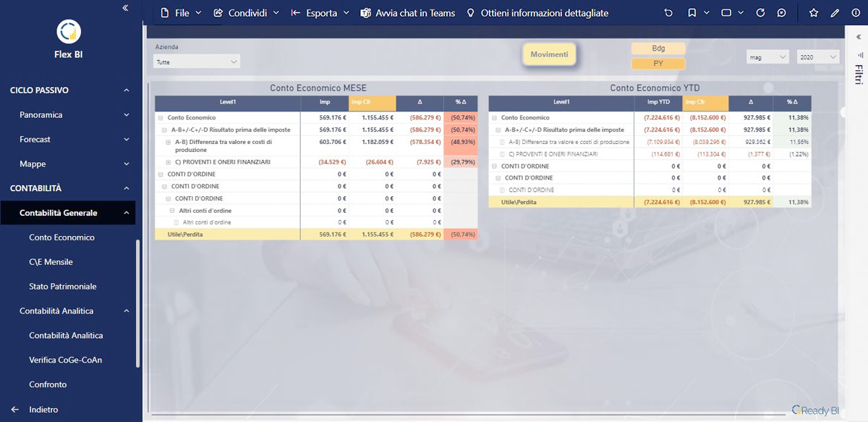Click the Condividi share icon
The height and width of the screenshot is (422, 868).
218,13
